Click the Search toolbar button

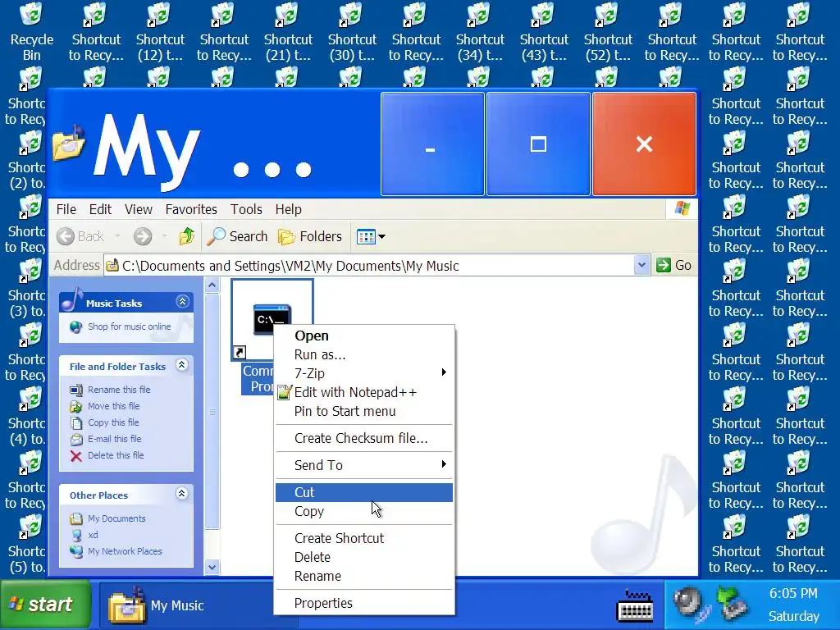(237, 236)
